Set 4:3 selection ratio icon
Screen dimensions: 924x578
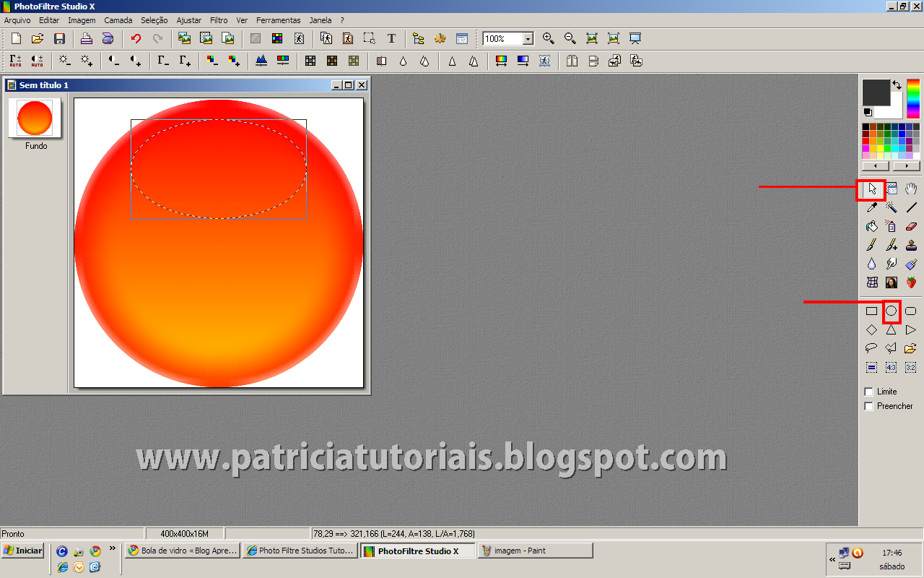point(892,367)
